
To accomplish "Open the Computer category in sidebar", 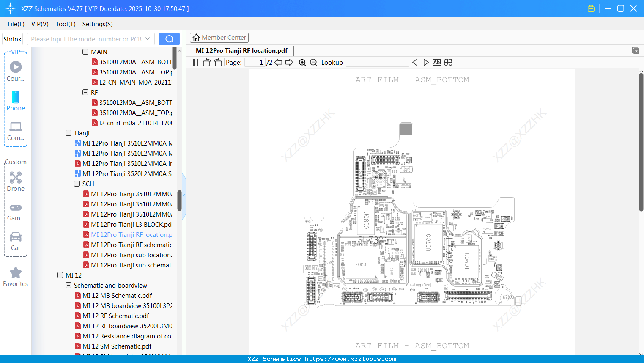I will click(x=15, y=130).
